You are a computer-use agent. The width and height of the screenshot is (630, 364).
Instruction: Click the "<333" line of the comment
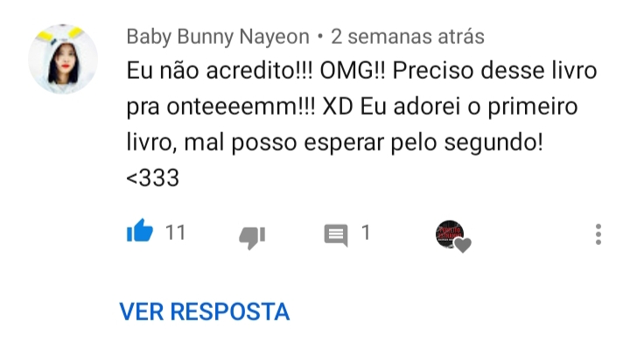point(152,178)
